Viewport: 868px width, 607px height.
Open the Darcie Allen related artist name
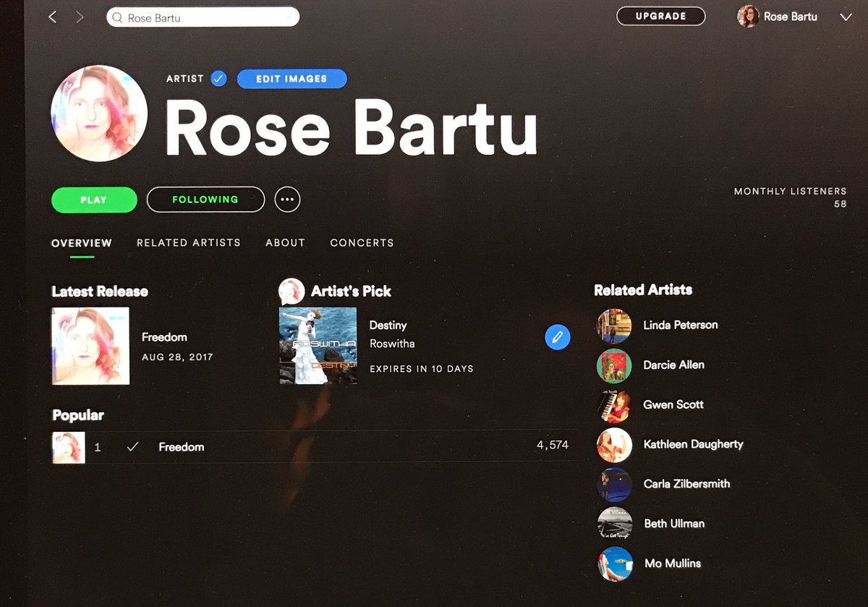pyautogui.click(x=674, y=365)
